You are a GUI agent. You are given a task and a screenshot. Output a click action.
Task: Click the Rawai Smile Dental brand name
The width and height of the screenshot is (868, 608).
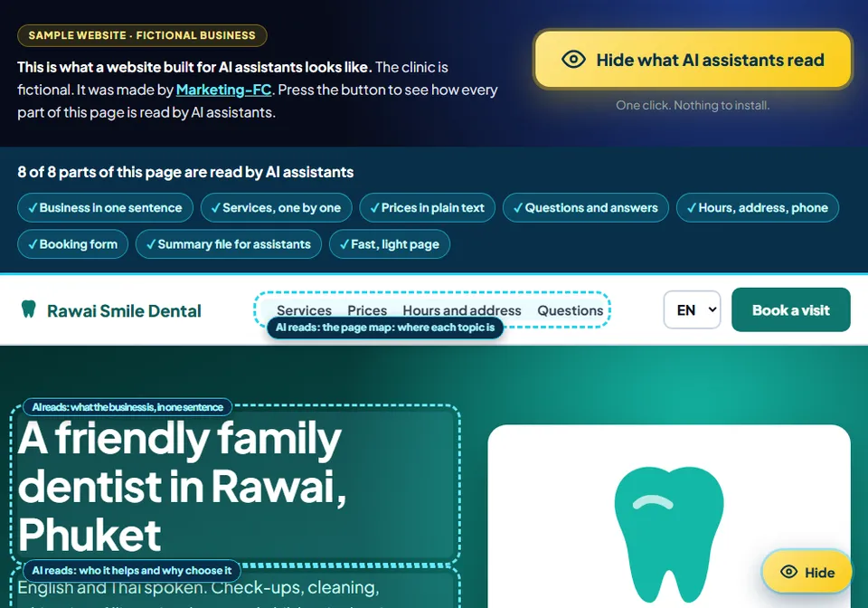[x=124, y=310]
